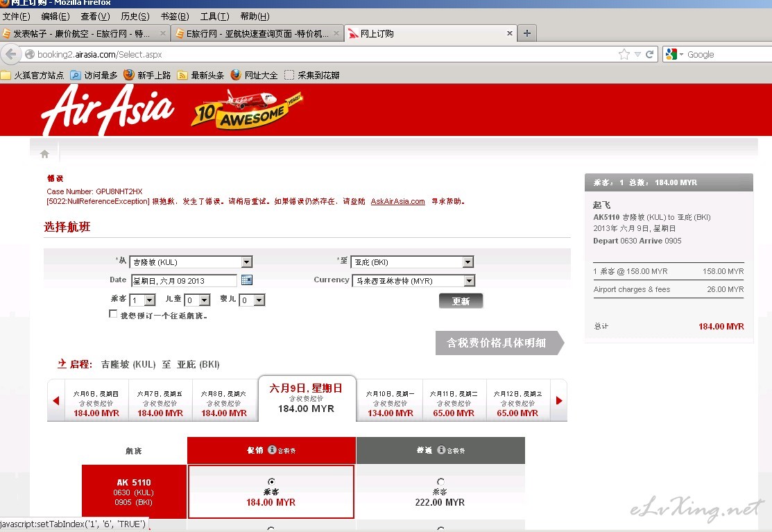Close the 网上订购 tab
The width and height of the screenshot is (772, 532).
click(510, 33)
